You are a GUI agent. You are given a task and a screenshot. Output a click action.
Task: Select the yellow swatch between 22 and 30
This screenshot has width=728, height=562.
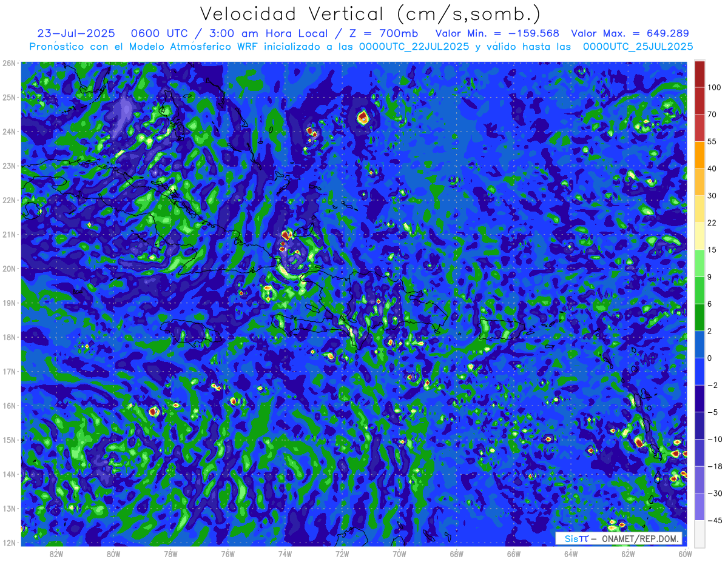tap(699, 209)
